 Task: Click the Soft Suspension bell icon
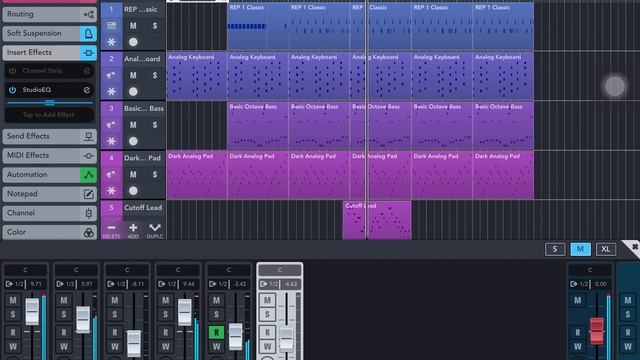[x=88, y=33]
